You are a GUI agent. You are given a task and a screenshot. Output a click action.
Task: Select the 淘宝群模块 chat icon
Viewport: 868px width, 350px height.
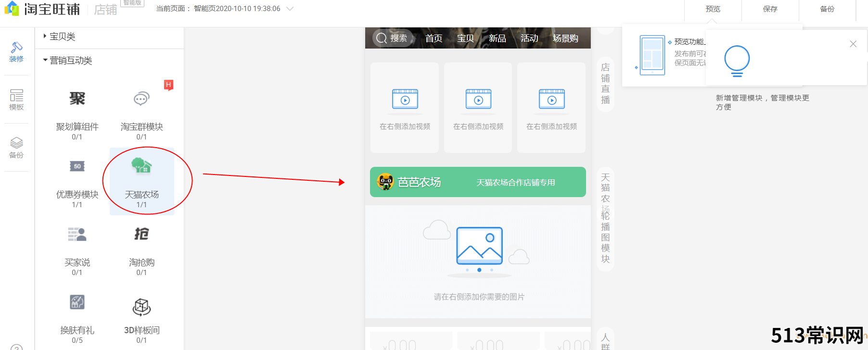point(141,99)
